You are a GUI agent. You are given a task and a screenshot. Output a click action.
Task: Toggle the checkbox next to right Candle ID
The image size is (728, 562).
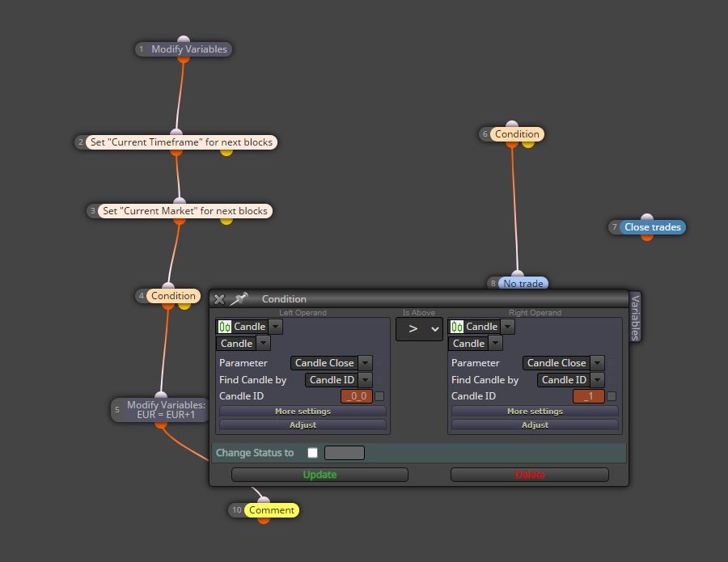tap(612, 396)
